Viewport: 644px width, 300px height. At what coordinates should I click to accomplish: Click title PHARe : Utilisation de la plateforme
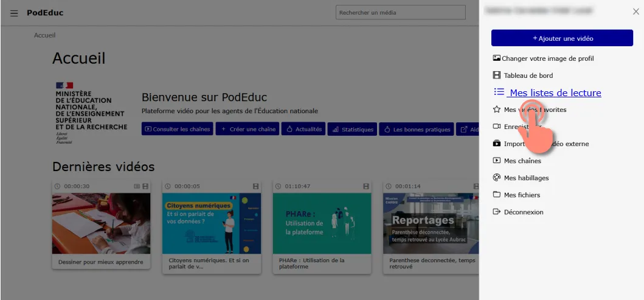[311, 263]
